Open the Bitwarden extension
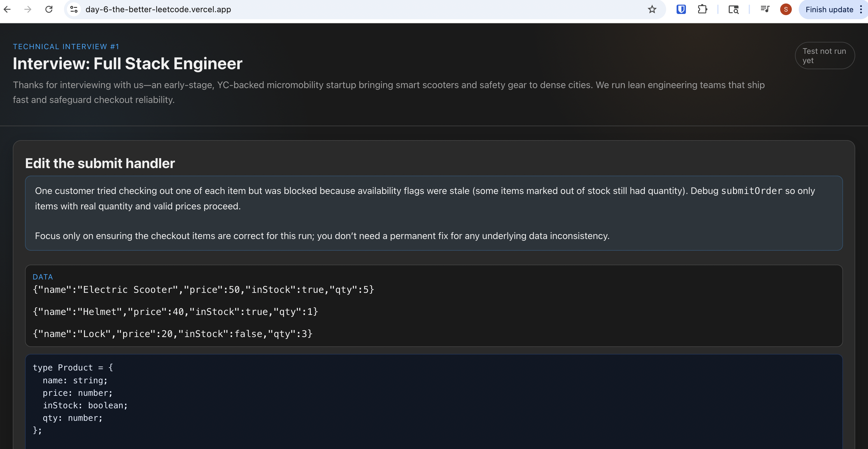The image size is (868, 449). point(681,9)
